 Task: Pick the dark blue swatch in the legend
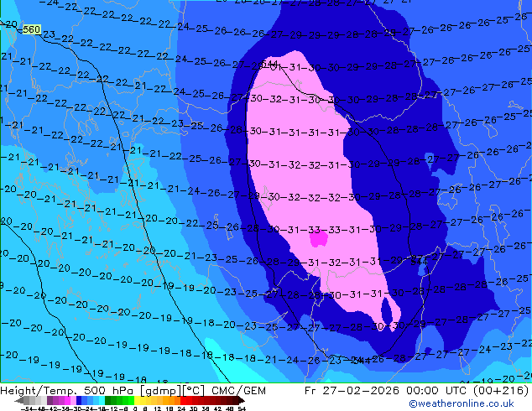[79, 400]
